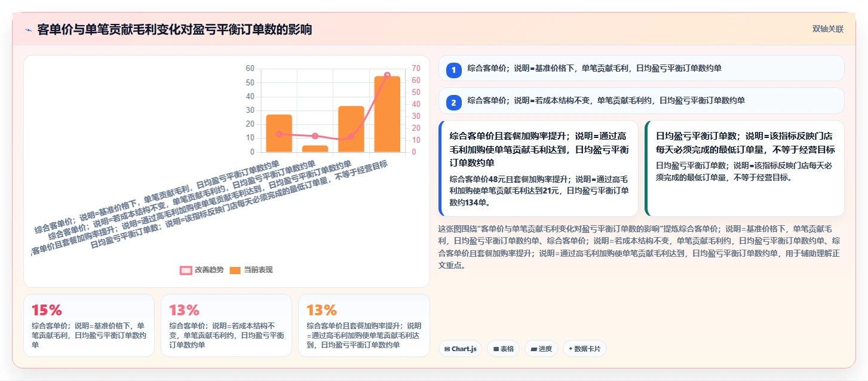Click the 数据卡片 tag chip
868x381 pixels.
pyautogui.click(x=585, y=349)
